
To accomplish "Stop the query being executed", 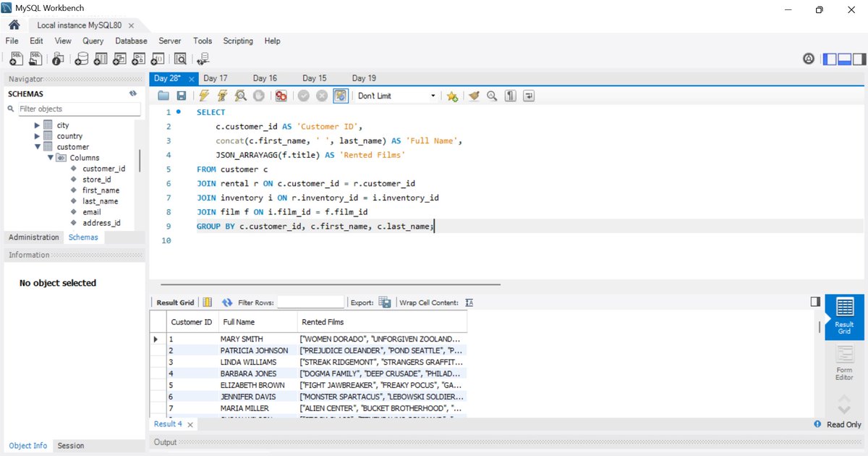I will click(258, 96).
